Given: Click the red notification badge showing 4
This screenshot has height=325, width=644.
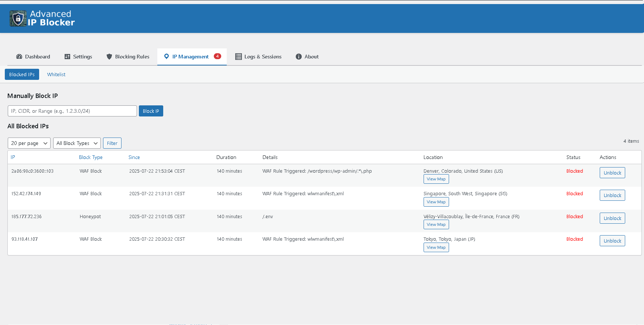Looking at the screenshot, I should point(217,56).
